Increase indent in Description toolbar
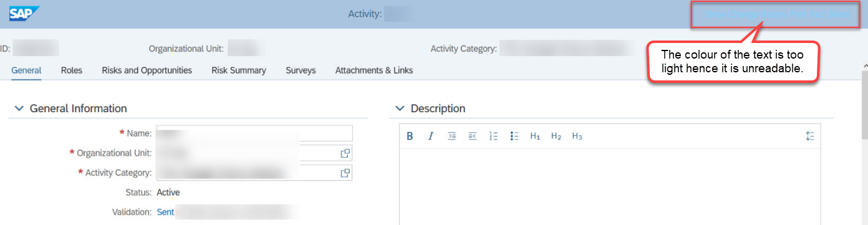Image resolution: width=868 pixels, height=225 pixels. click(451, 136)
